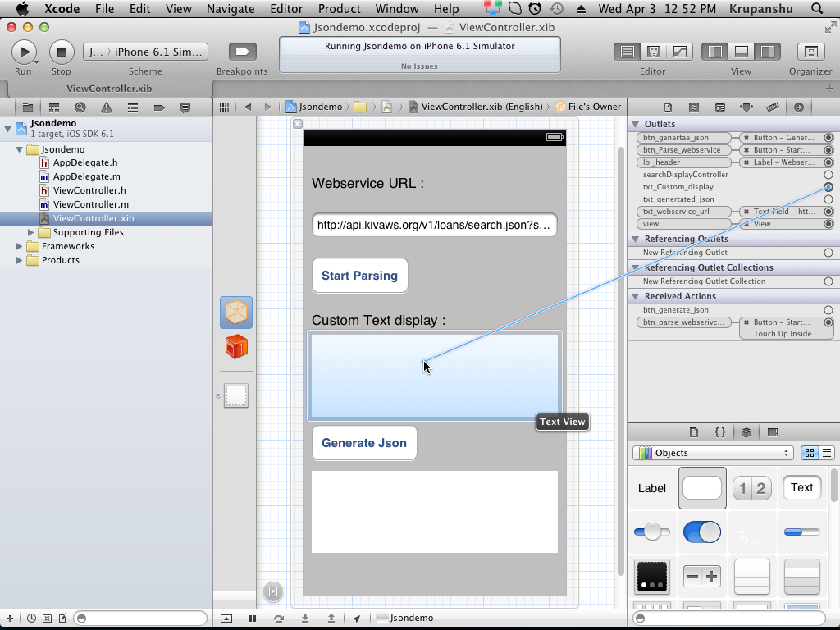Open the Product menu
Image resolution: width=840 pixels, height=630 pixels.
pos(339,9)
